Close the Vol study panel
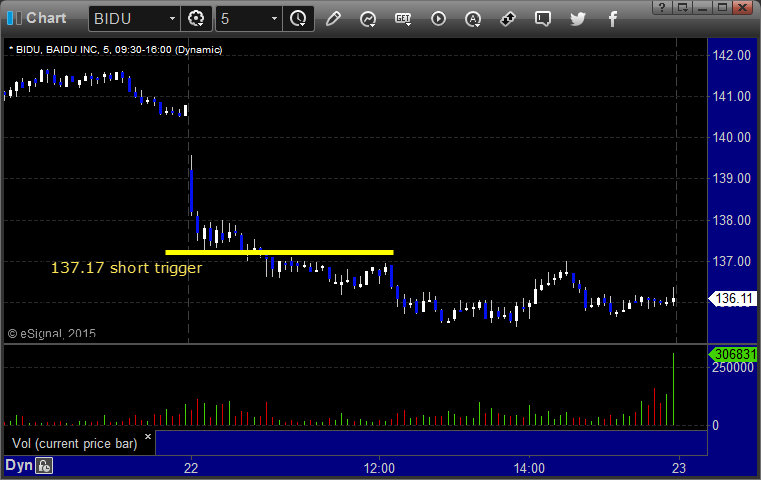Image resolution: width=761 pixels, height=480 pixels. [148, 436]
